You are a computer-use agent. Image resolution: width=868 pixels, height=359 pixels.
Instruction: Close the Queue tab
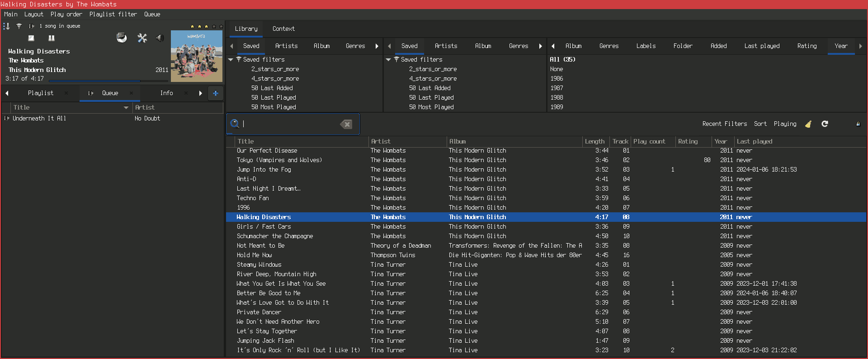tap(131, 93)
